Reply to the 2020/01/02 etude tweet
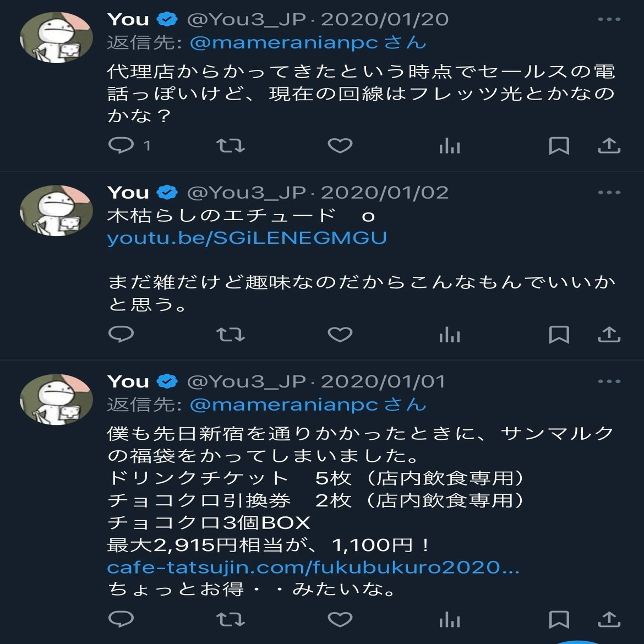Viewport: 644px width, 644px height. [121, 334]
